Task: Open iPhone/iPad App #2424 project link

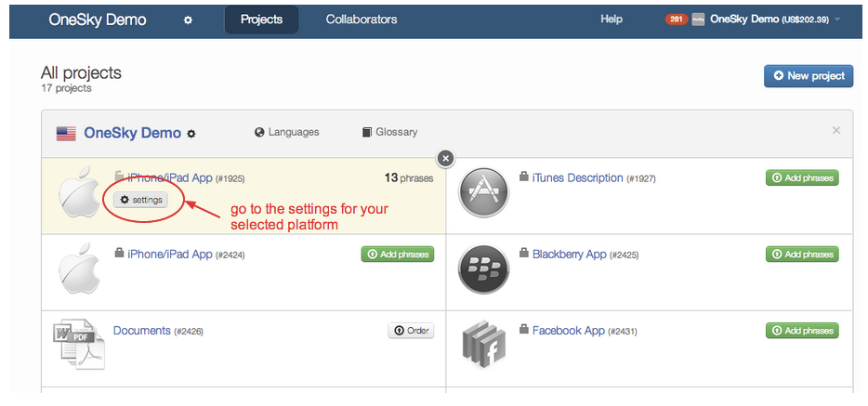Action: (170, 255)
